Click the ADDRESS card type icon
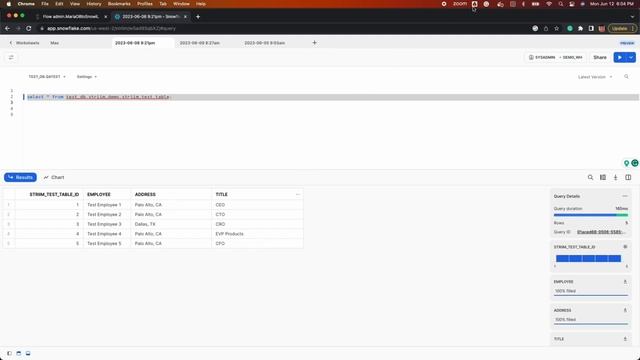The height and width of the screenshot is (360, 640). coord(625,310)
